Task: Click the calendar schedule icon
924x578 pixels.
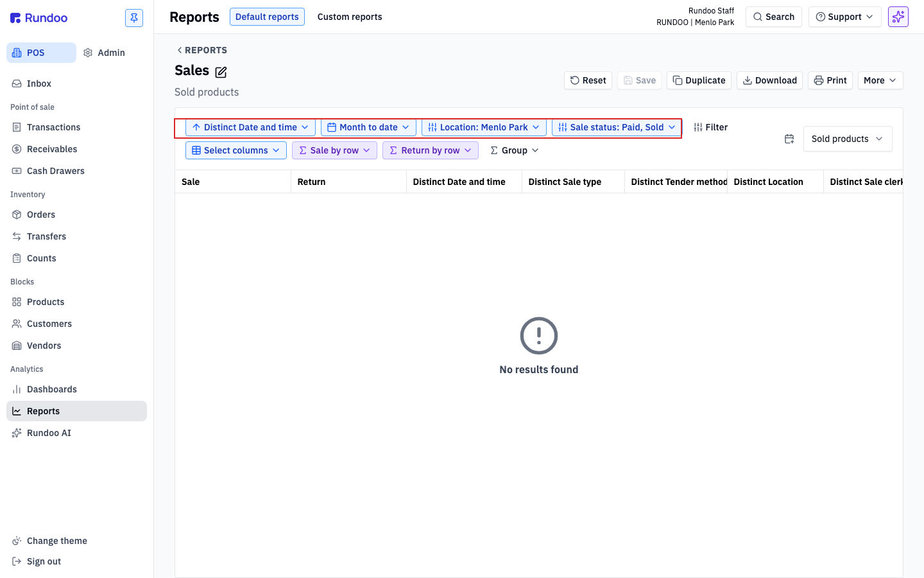Action: point(789,139)
